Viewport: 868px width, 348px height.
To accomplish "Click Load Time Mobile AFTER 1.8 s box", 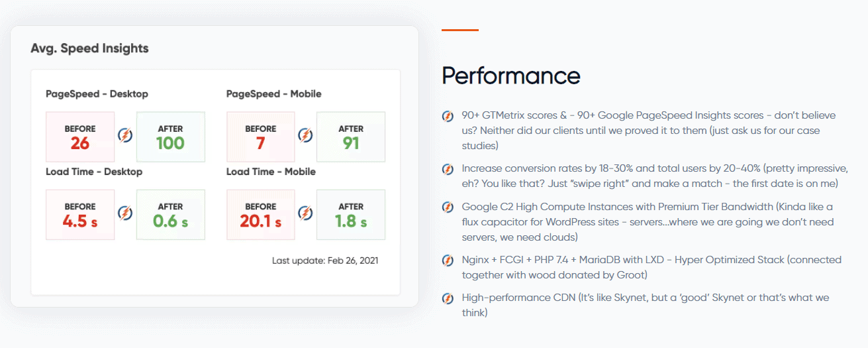I will click(351, 214).
